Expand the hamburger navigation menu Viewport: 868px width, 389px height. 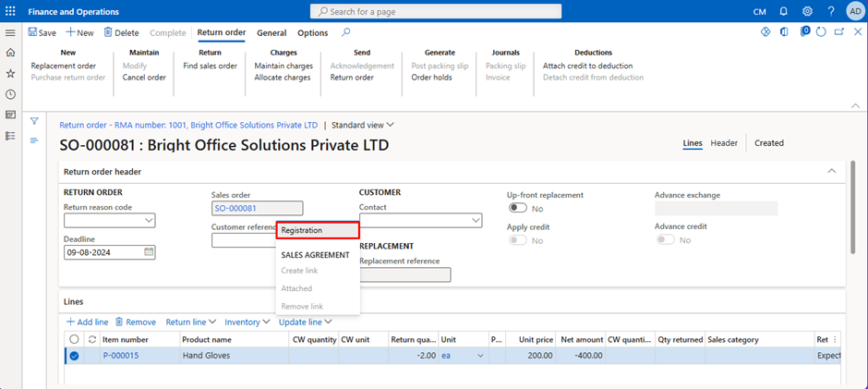click(x=10, y=32)
